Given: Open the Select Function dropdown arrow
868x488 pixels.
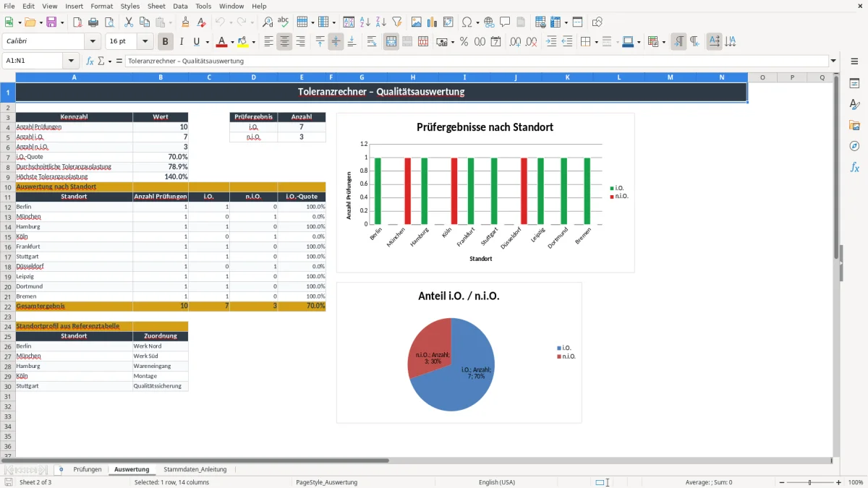Looking at the screenshot, I should pyautogui.click(x=111, y=61).
